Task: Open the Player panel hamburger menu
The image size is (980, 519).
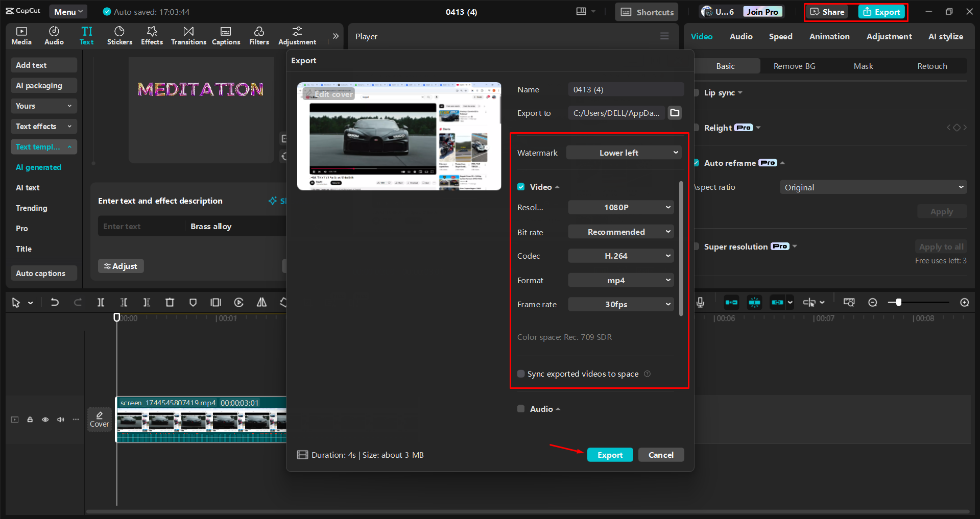Action: [x=664, y=36]
